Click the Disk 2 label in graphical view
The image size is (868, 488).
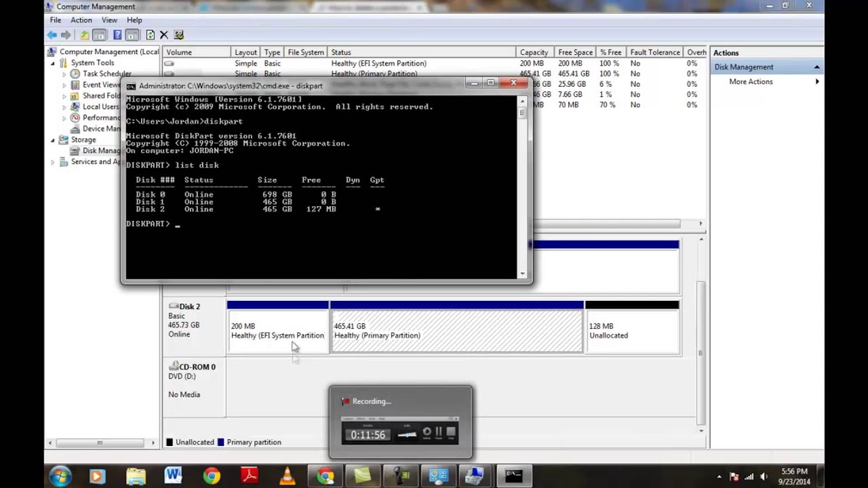189,306
